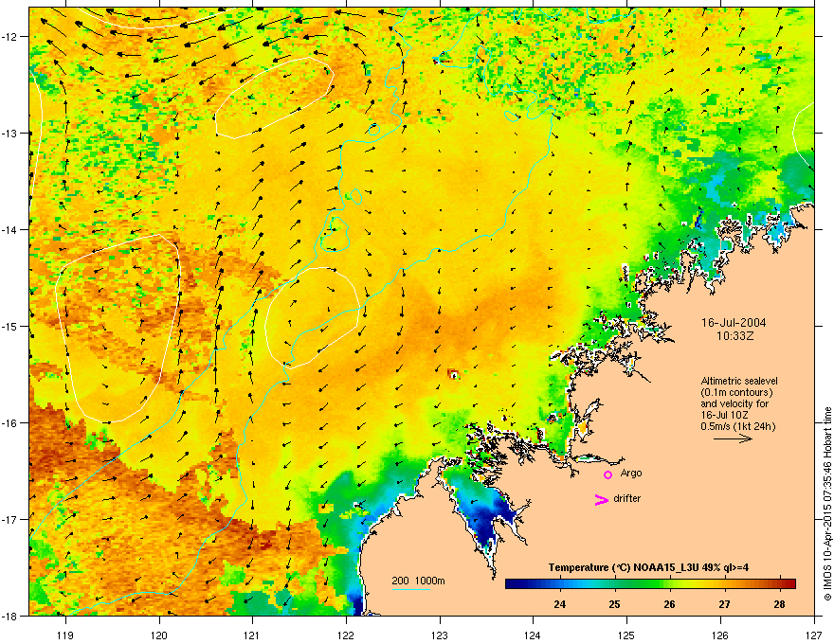Click the cyan 200 1000m depth contour legend line
834x644 pixels.
(410, 589)
